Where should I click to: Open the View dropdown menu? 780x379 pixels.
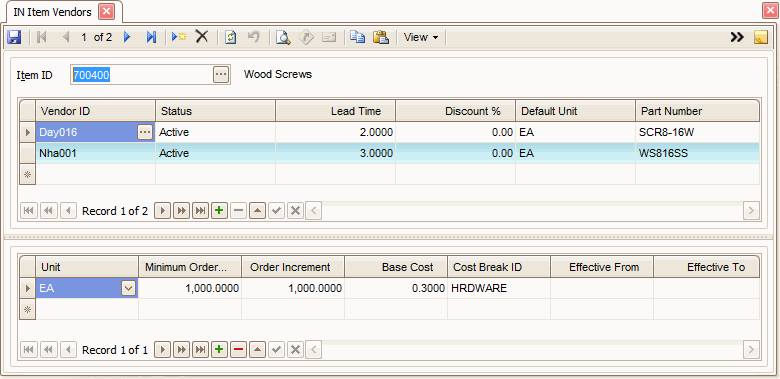click(421, 37)
